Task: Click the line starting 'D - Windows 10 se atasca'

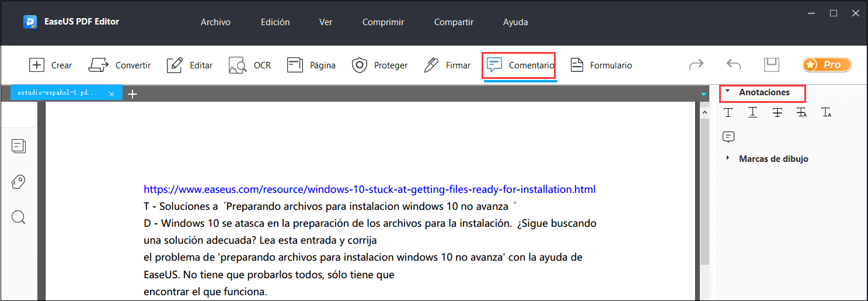Action: pos(370,223)
